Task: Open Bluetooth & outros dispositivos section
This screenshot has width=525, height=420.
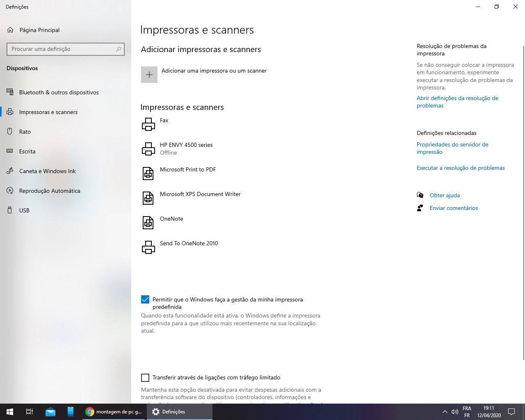Action: click(x=59, y=92)
